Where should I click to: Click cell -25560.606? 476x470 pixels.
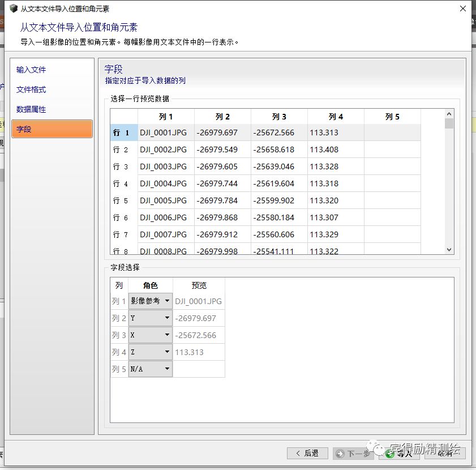(279, 234)
